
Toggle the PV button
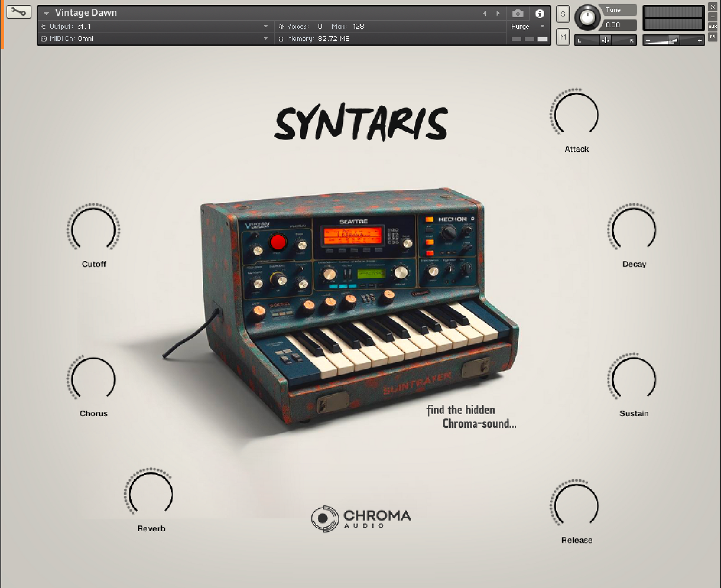pyautogui.click(x=712, y=37)
